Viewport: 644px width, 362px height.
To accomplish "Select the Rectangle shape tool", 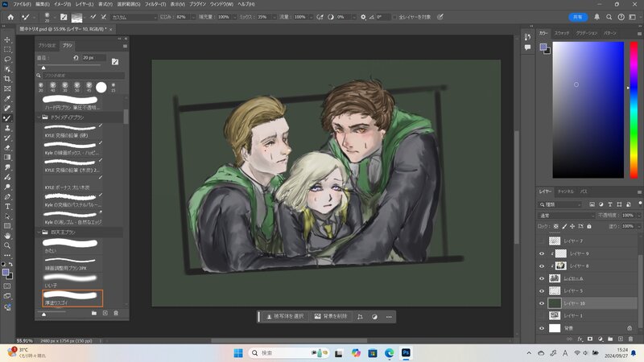I will tap(7, 226).
